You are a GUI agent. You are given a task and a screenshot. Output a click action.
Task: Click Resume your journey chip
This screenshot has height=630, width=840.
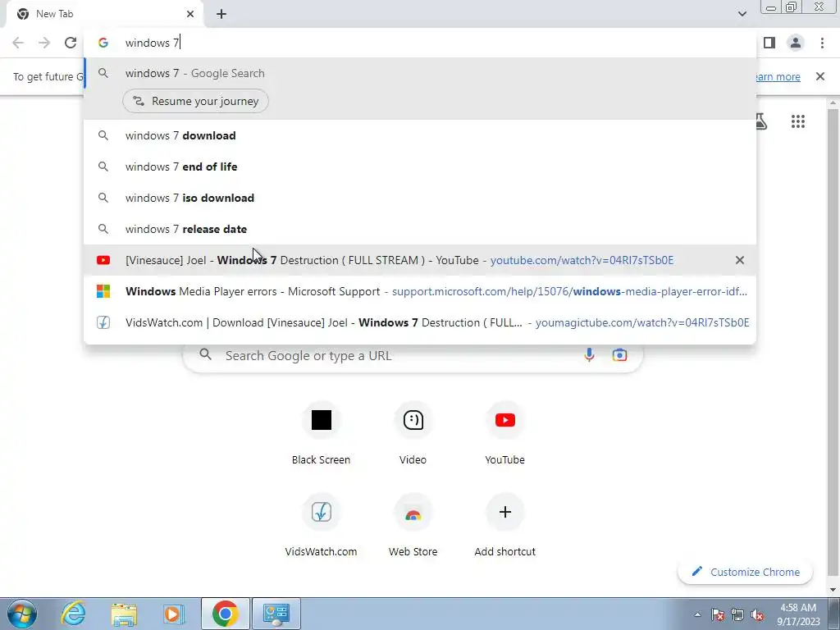(195, 101)
